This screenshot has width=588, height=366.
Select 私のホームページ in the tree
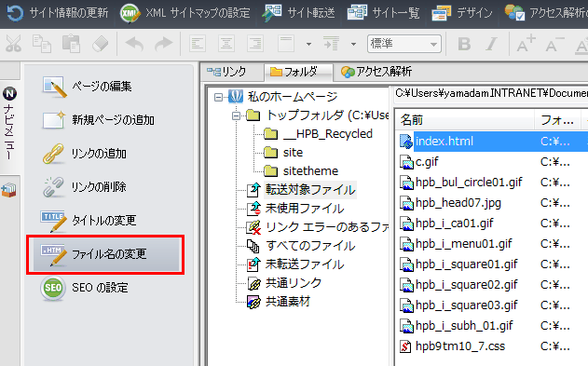tap(293, 97)
